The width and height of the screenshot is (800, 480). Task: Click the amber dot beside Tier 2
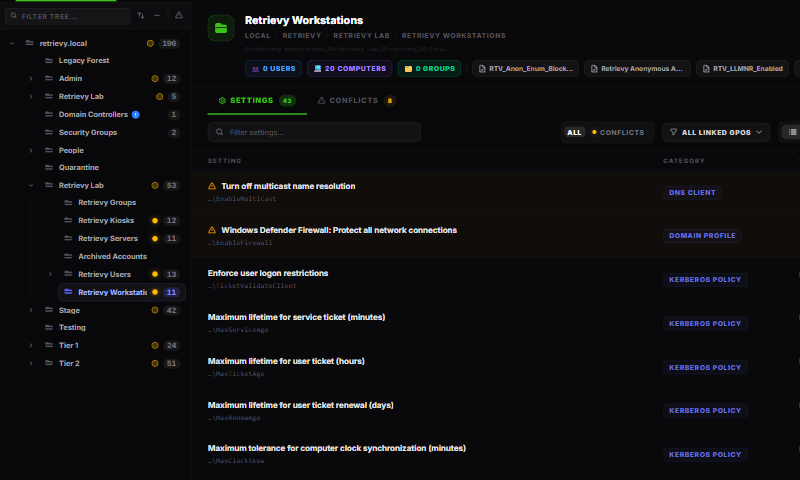155,363
